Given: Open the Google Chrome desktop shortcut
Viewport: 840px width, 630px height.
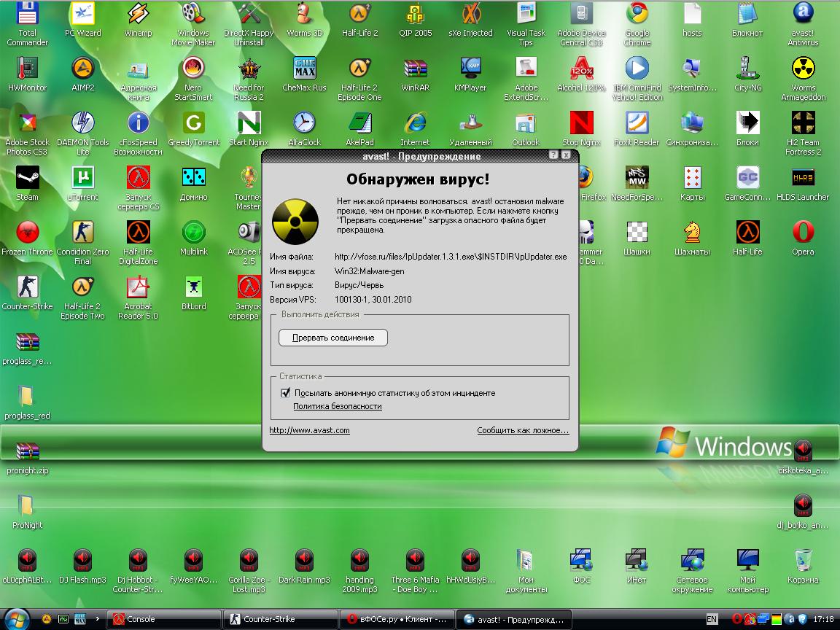Looking at the screenshot, I should point(637,15).
